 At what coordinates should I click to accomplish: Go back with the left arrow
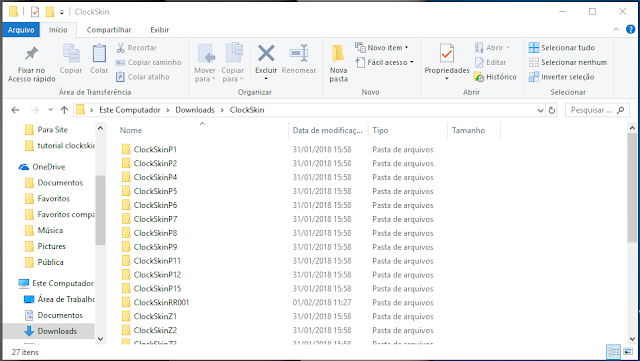(16, 110)
